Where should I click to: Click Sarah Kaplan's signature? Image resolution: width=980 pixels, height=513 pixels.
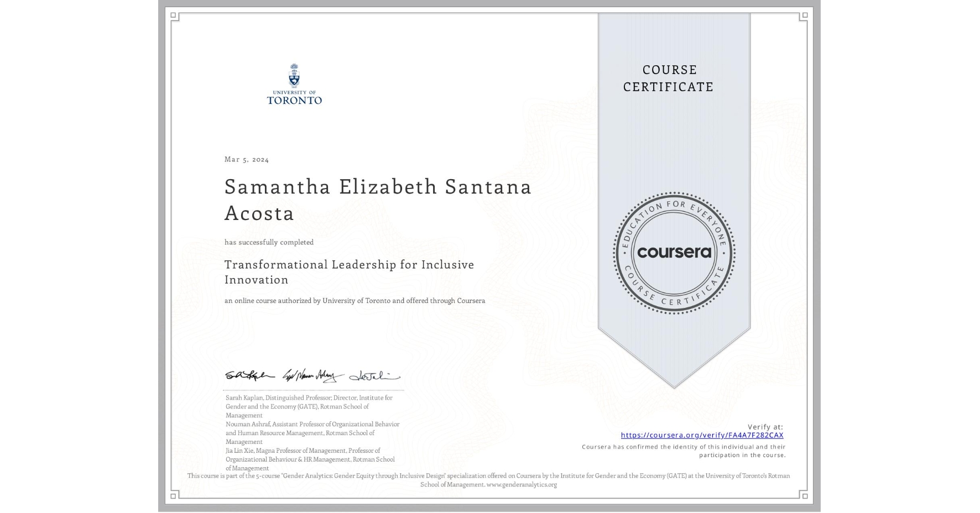(250, 376)
